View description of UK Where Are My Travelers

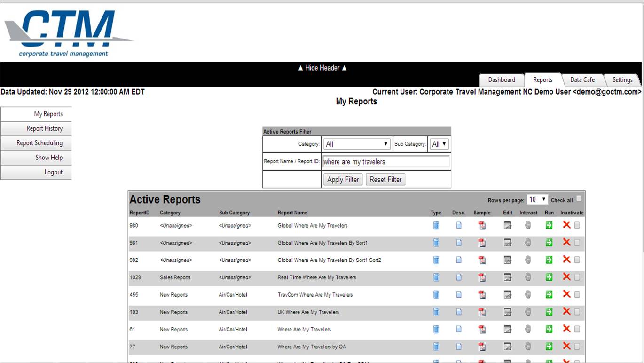[x=459, y=312]
